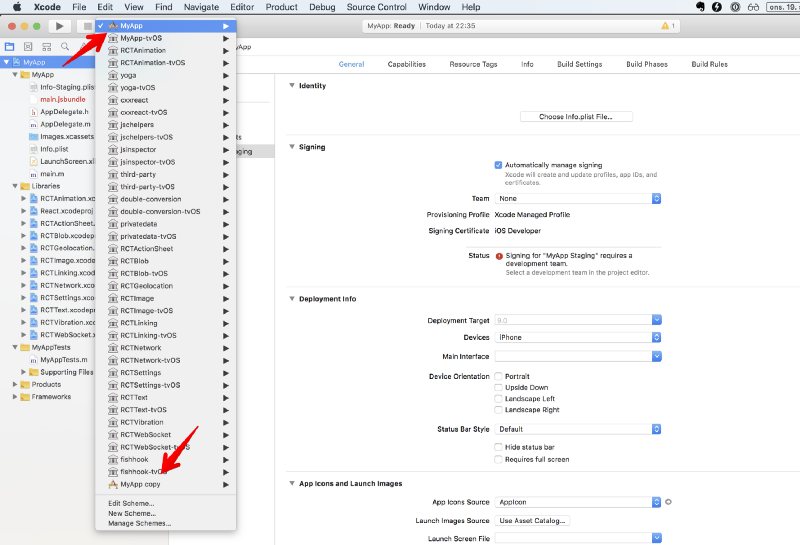Click Manage Schemes option

(139, 523)
